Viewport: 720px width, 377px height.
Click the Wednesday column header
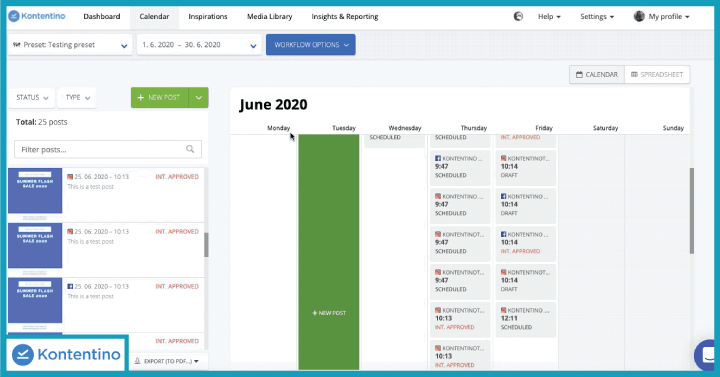(405, 128)
